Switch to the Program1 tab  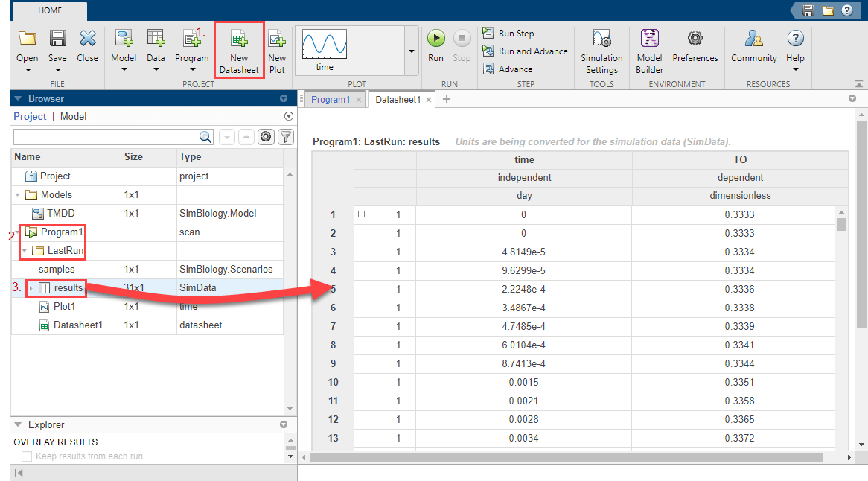click(x=330, y=100)
